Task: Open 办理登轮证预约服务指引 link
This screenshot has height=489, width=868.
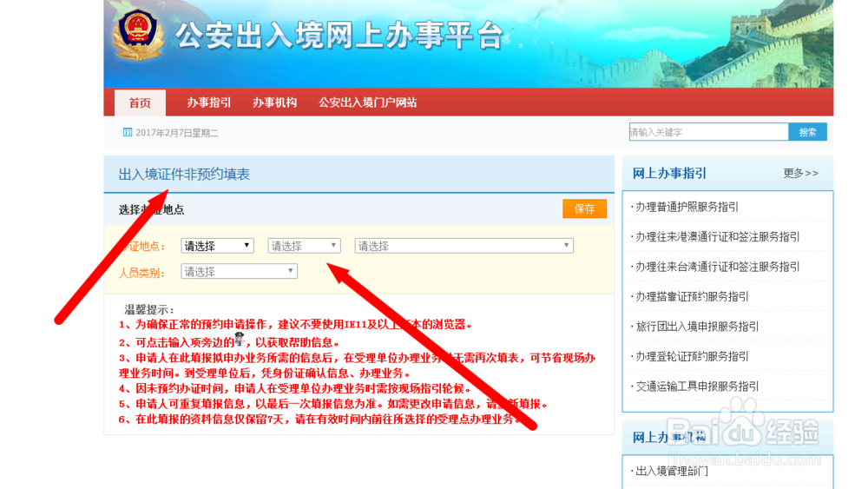Action: [692, 356]
